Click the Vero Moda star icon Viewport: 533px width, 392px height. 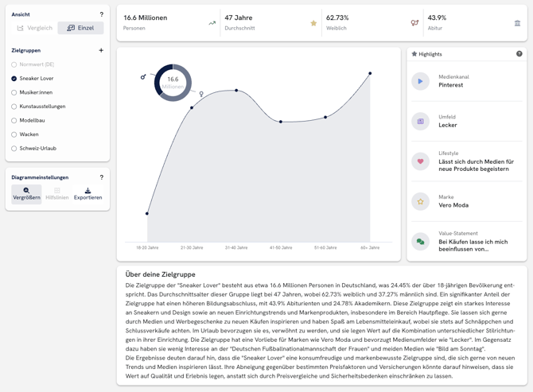pyautogui.click(x=420, y=201)
